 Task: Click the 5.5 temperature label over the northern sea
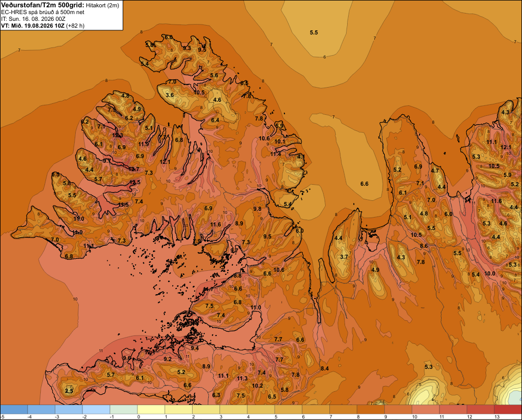pos(314,33)
